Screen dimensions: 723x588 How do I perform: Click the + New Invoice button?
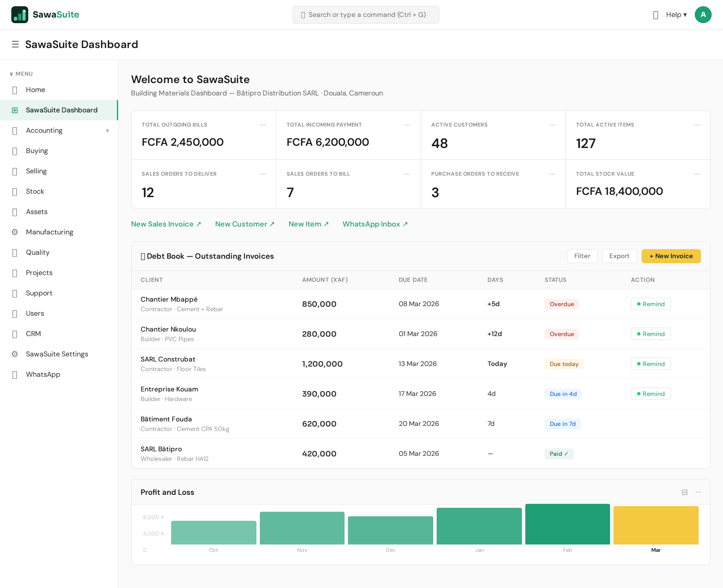(671, 256)
